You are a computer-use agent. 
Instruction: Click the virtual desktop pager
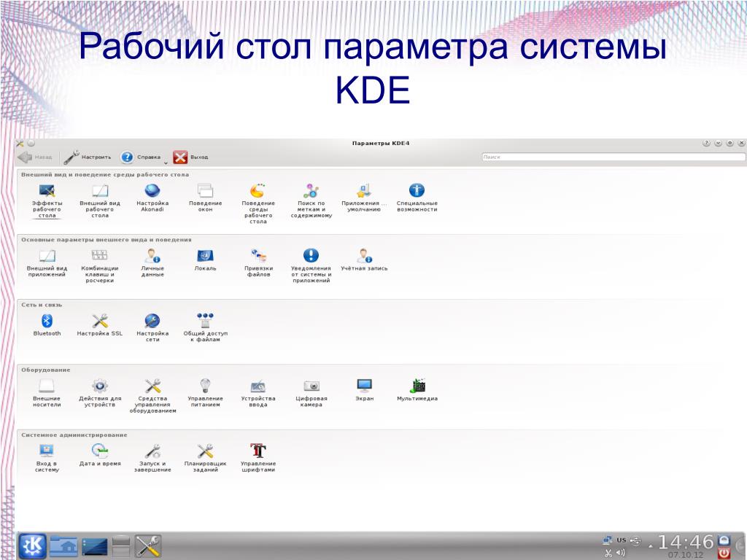121,546
